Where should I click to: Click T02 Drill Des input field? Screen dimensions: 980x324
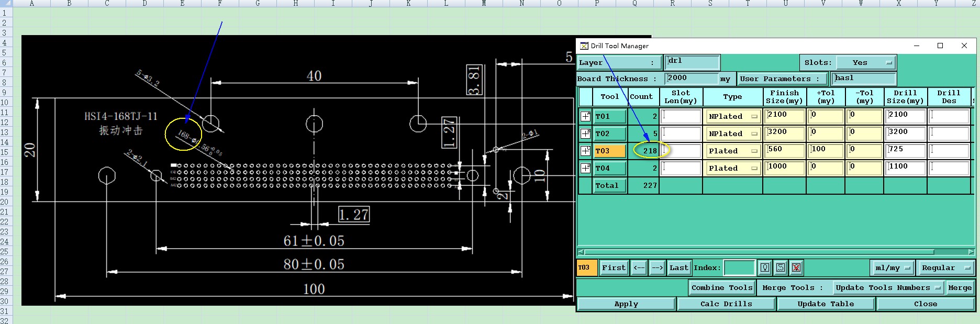pos(949,133)
